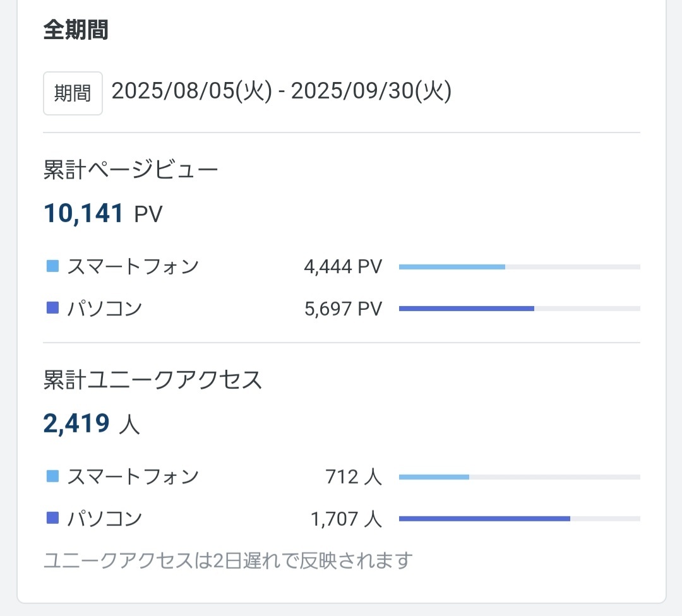682x616 pixels.
Task: Click パソコン label in unique access section
Action: 104,519
